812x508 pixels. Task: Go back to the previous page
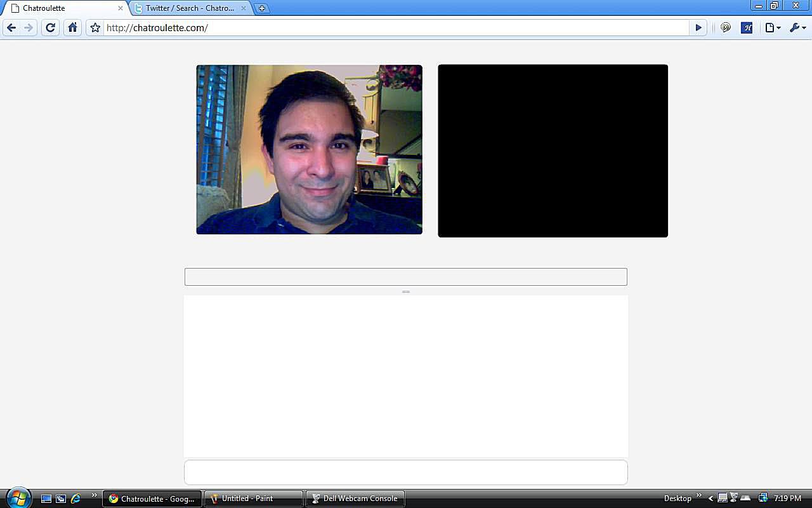point(11,28)
